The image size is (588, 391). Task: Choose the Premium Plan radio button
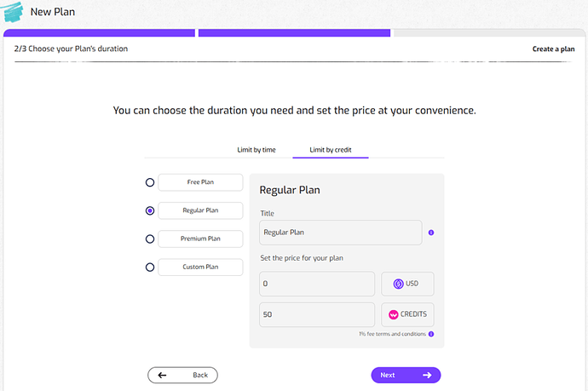[150, 239]
